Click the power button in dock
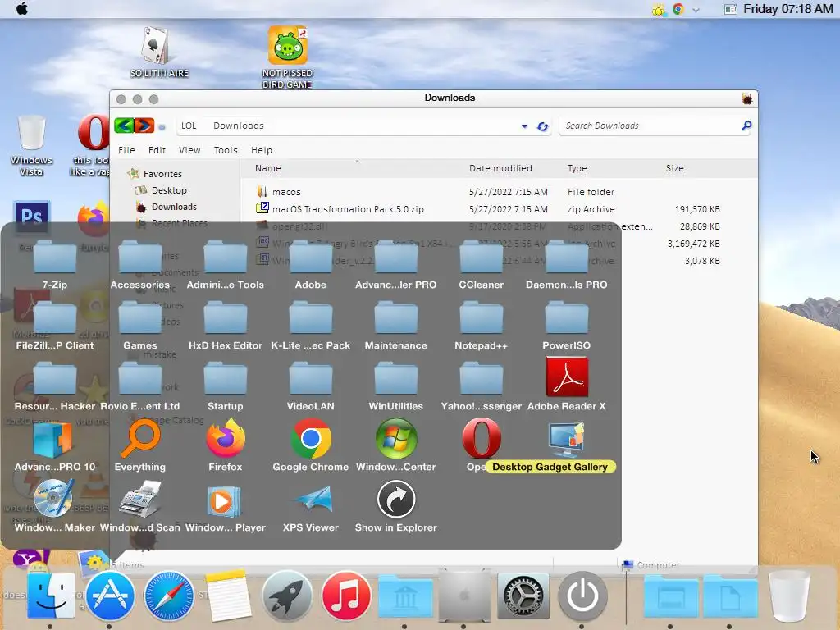Screen dimensions: 840x630 tap(582, 596)
